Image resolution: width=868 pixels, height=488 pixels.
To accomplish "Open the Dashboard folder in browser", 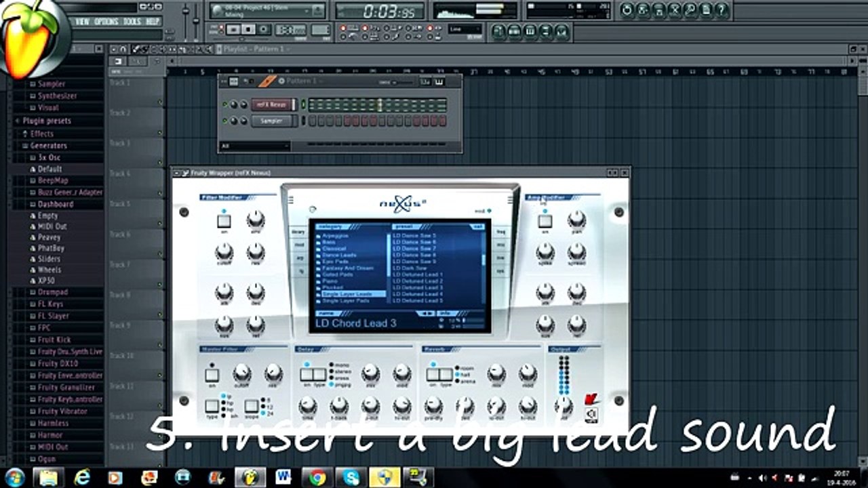I will click(56, 204).
